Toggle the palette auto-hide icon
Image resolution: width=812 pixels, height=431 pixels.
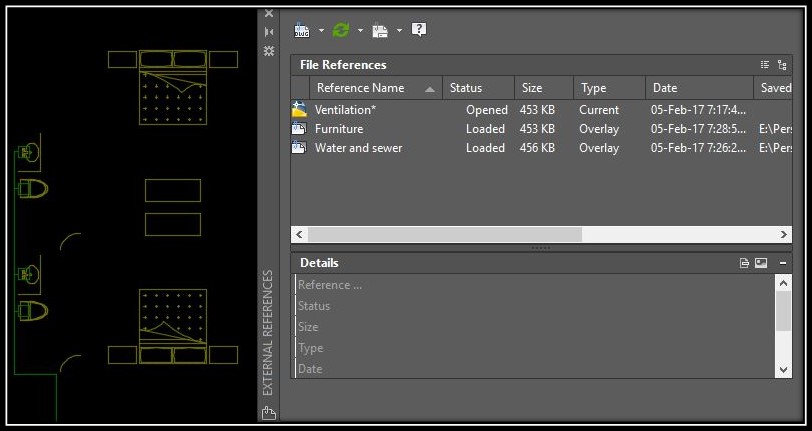tap(269, 32)
